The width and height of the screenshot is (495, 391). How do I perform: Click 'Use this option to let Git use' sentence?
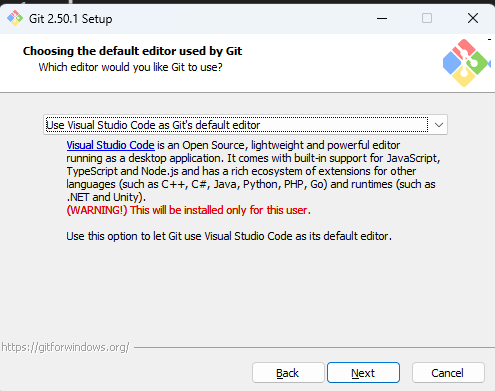[229, 236]
